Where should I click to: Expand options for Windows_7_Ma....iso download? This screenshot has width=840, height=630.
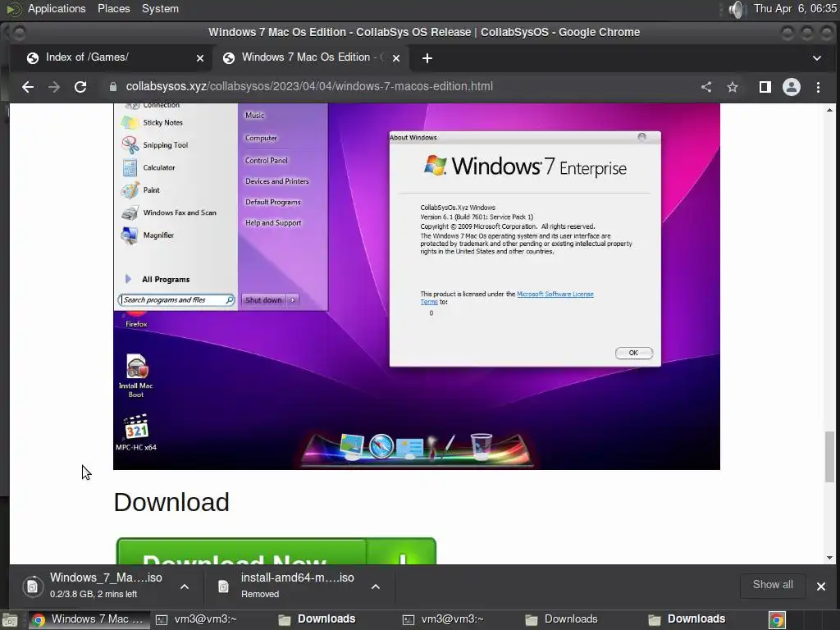[x=185, y=587]
